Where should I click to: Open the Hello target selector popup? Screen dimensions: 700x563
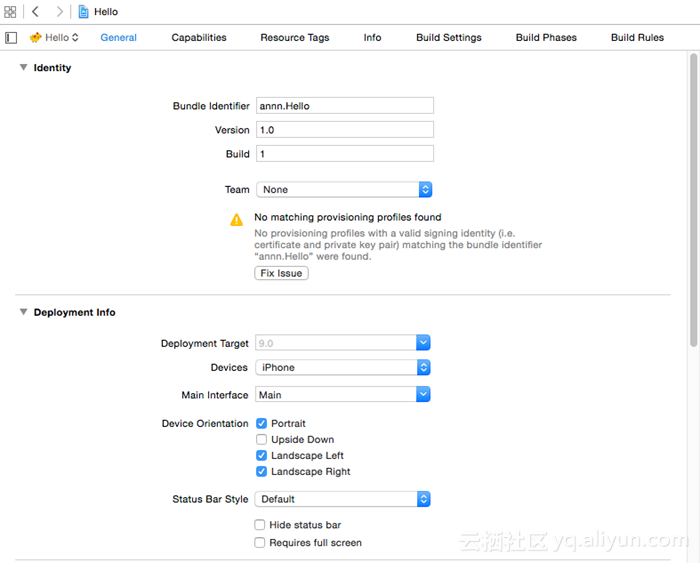click(x=54, y=38)
